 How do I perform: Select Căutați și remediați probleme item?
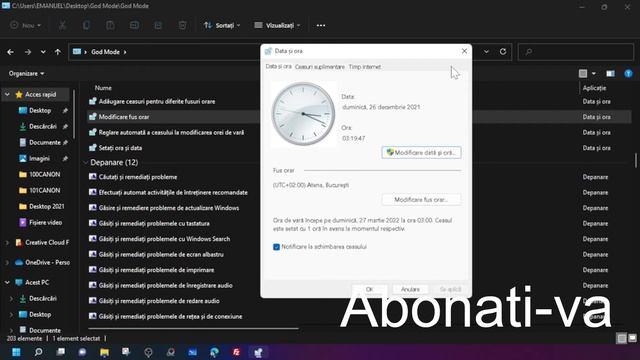point(138,177)
